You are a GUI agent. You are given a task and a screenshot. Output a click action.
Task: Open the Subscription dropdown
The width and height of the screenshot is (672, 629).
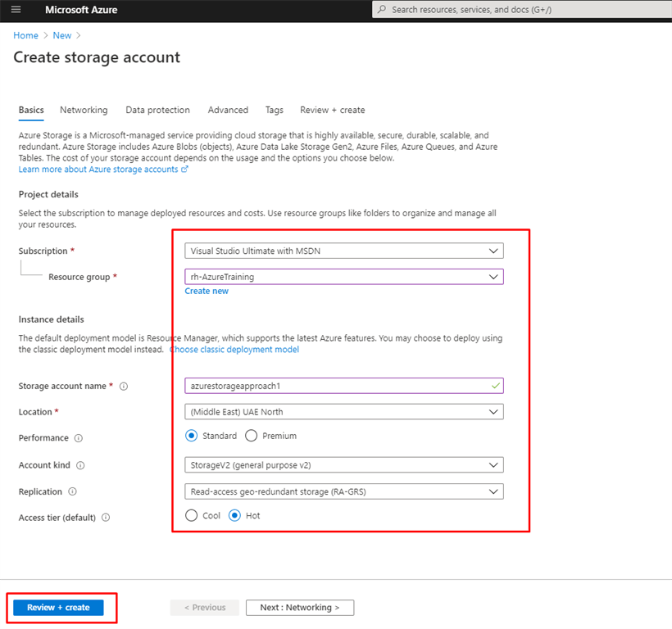[493, 251]
